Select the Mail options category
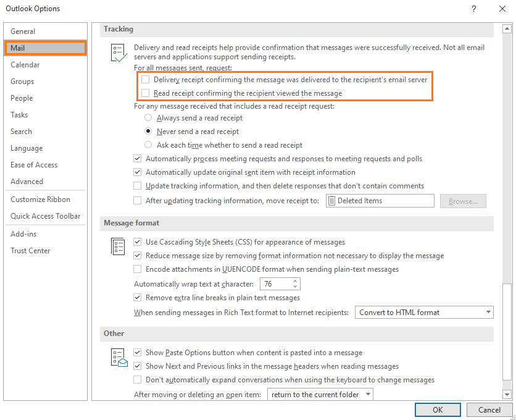 [x=46, y=48]
